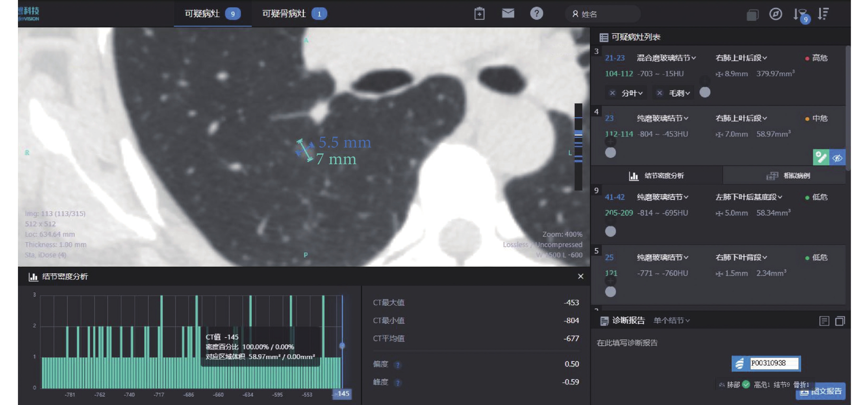Expand 混合磨玻璃结节 type dropdown for nodule 3

tap(666, 58)
